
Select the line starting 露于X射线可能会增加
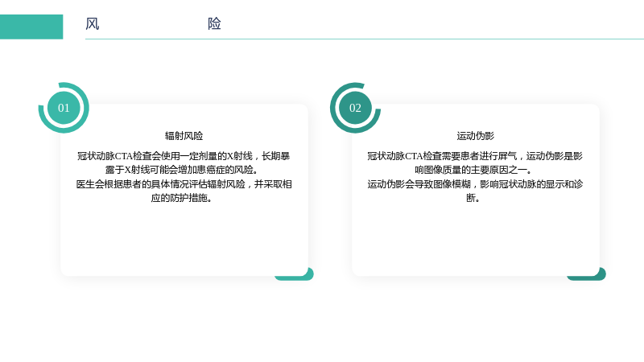[182, 170]
